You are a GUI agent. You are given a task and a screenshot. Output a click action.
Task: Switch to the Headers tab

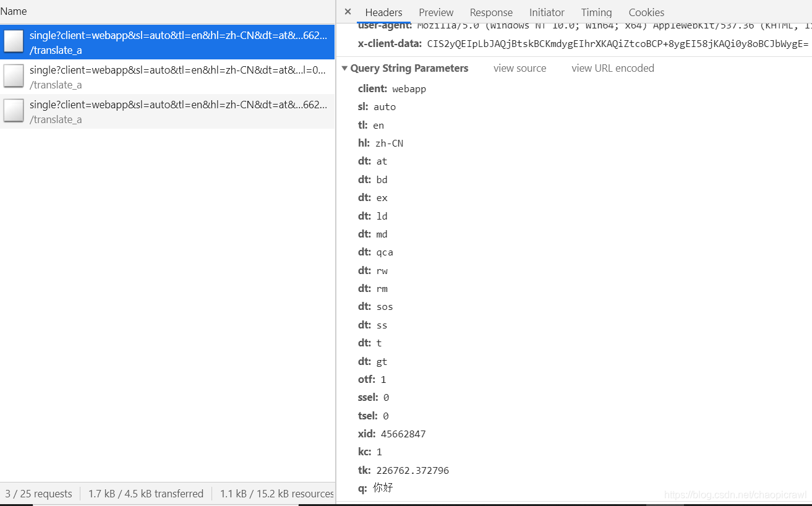pos(383,12)
